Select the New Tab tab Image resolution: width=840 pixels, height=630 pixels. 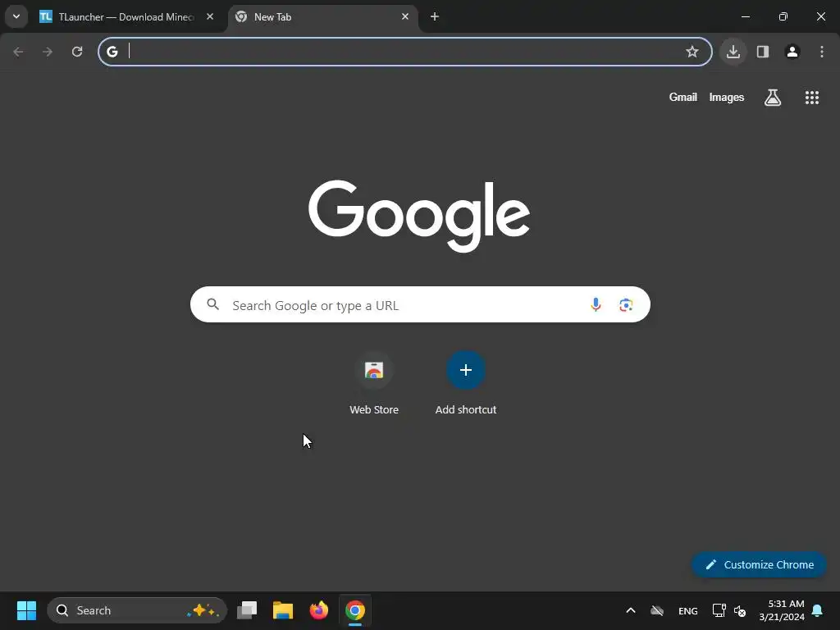click(x=322, y=16)
